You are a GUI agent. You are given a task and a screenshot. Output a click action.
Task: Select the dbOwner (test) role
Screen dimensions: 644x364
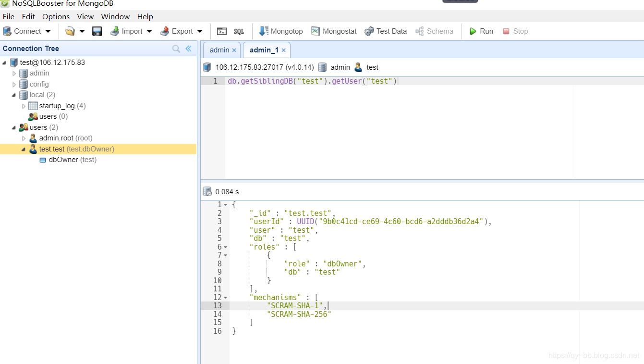[73, 160]
